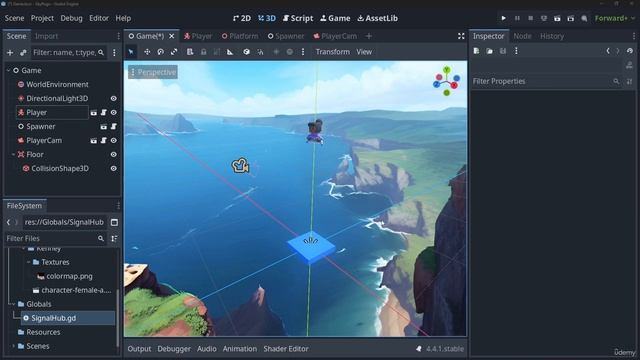
Task: Open the AssetLib workspace
Action: click(378, 18)
